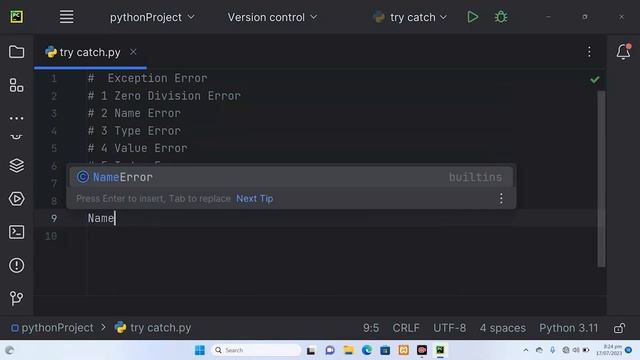Click the 9:5 caret position indicator
This screenshot has width=640, height=360.
(371, 328)
